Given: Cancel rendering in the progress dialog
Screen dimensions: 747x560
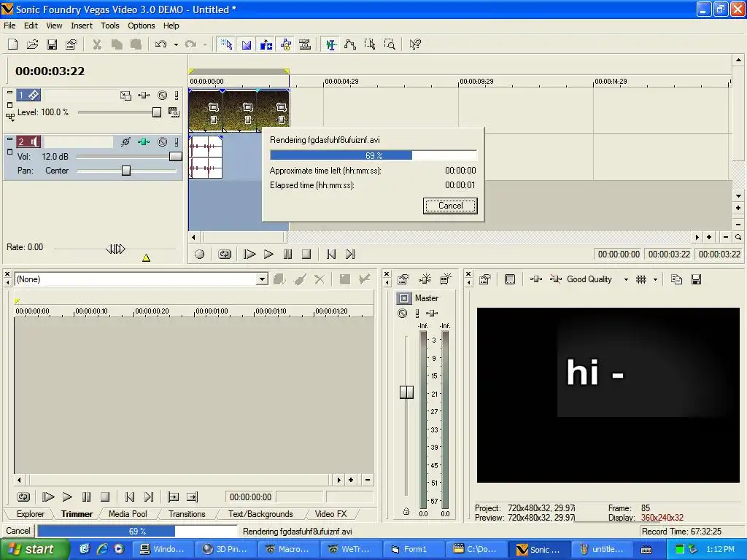Looking at the screenshot, I should [450, 206].
